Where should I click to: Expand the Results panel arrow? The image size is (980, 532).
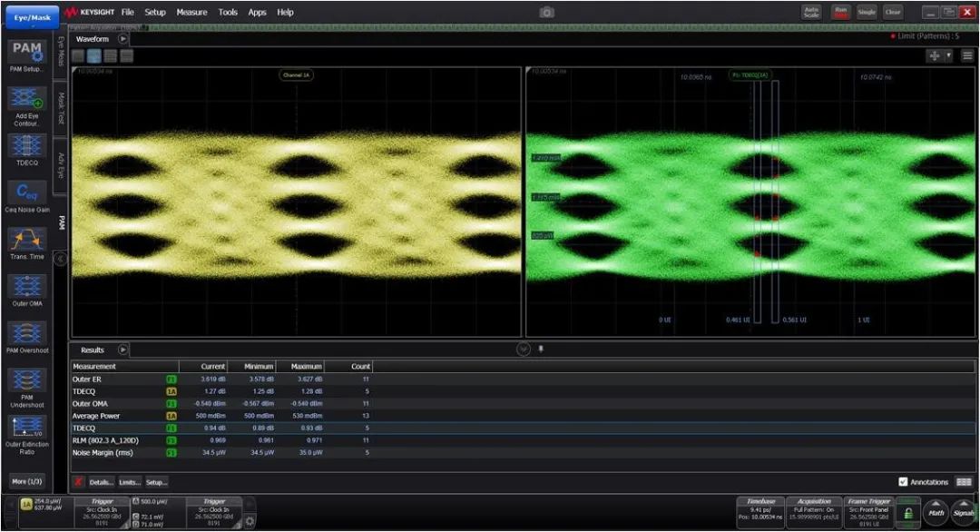[x=123, y=350]
